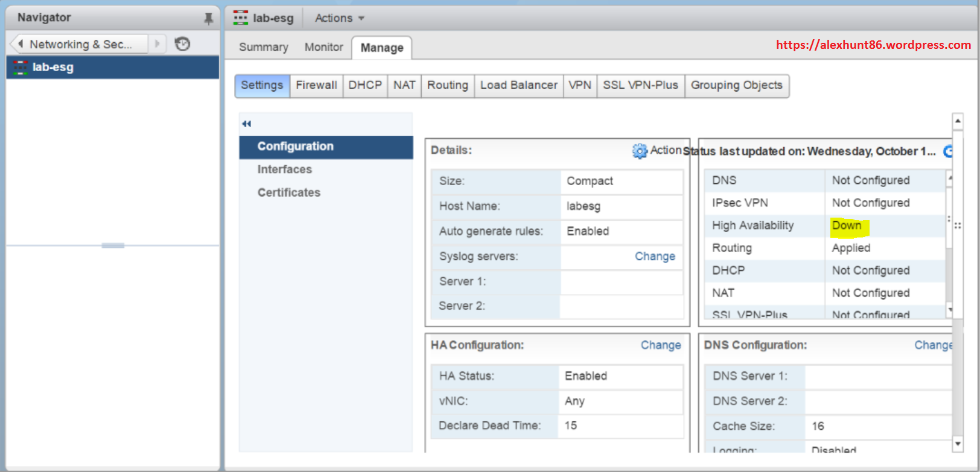The height and width of the screenshot is (472, 980).
Task: Click the pin icon in Navigator panel
Action: [x=208, y=19]
